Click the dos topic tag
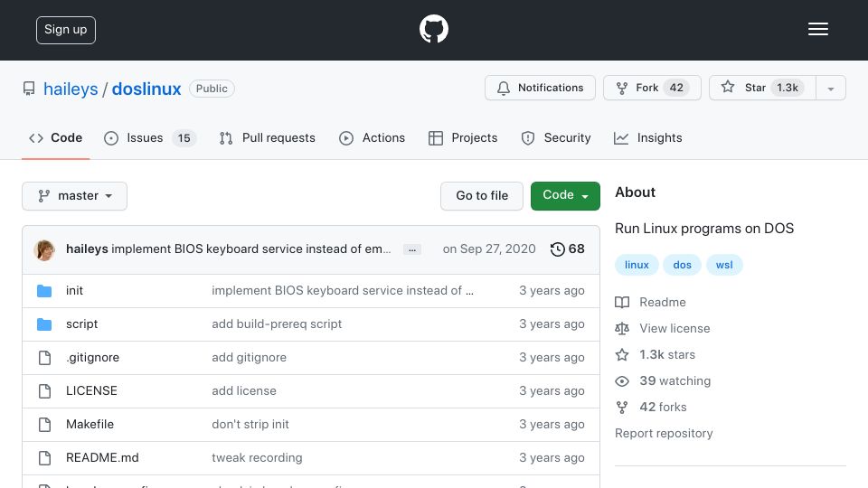Screen dimensions: 868x488 [x=682, y=265]
